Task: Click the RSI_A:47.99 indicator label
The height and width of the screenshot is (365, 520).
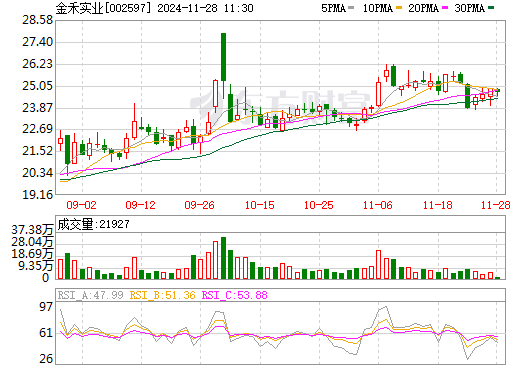Action: [x=90, y=295]
